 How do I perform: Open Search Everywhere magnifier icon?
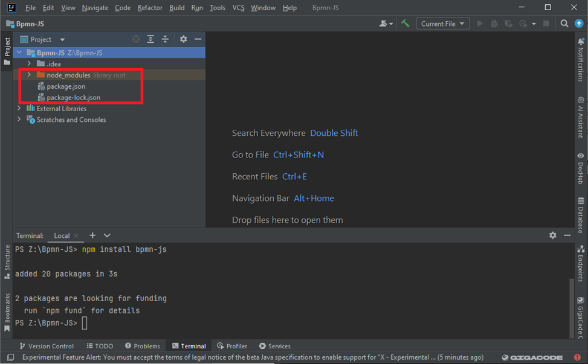point(564,24)
